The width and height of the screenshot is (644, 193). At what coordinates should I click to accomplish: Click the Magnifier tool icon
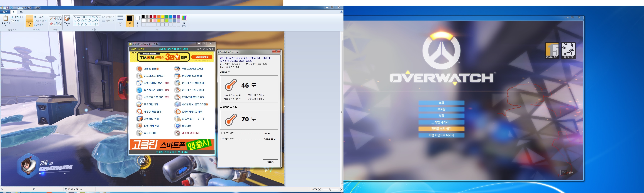60,24
